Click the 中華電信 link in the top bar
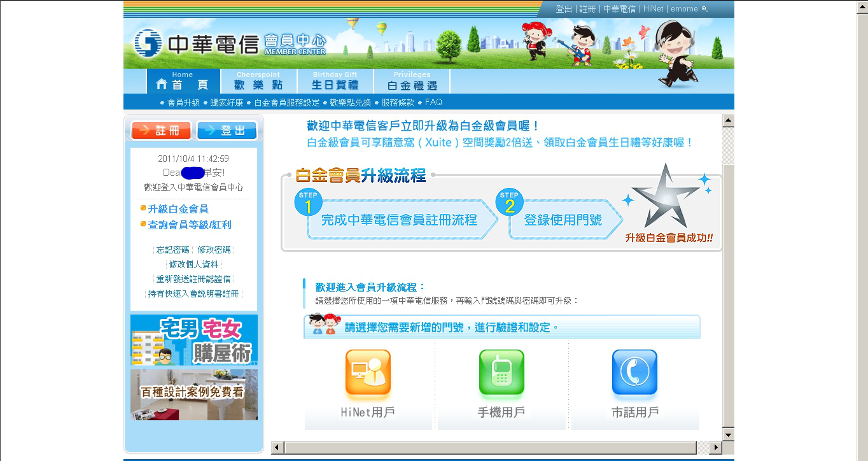The width and height of the screenshot is (868, 461). coord(619,9)
